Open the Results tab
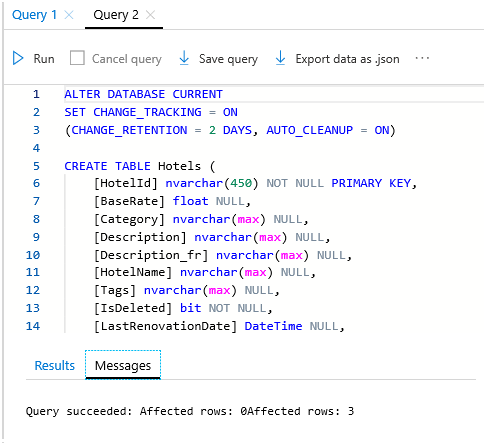This screenshot has height=443, width=487. point(55,366)
